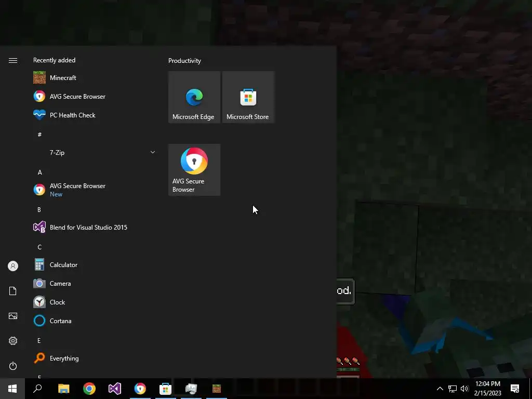Show hidden system tray icons
This screenshot has width=532, height=399.
440,389
